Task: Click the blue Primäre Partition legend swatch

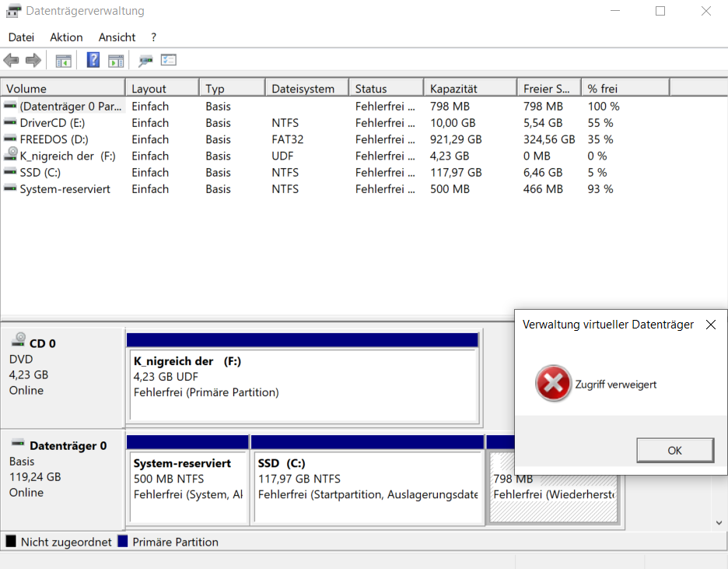Action: click(x=123, y=541)
